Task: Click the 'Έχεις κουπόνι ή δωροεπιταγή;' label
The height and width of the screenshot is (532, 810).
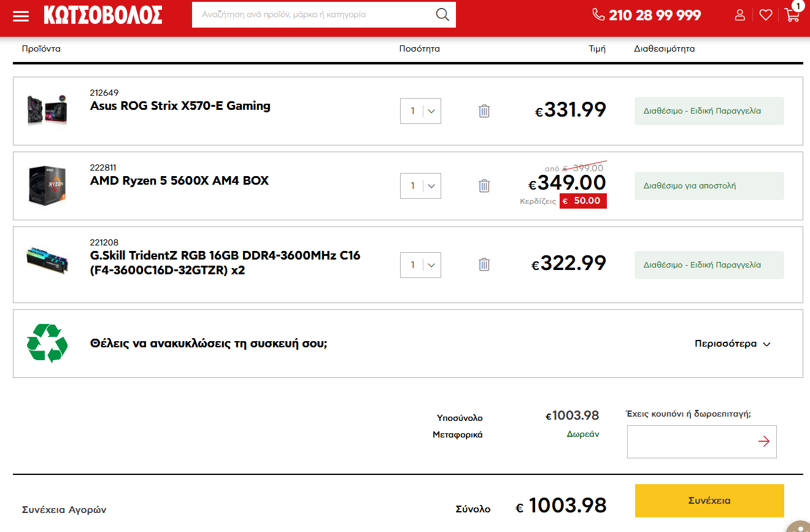Action: click(x=688, y=414)
